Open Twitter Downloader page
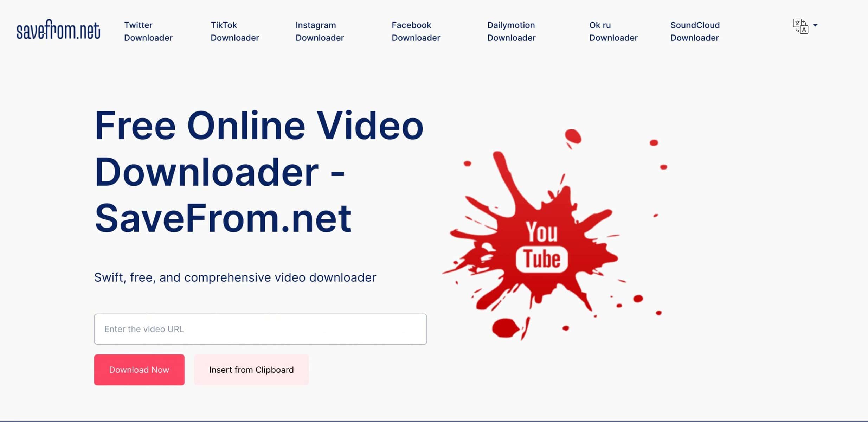This screenshot has width=868, height=422. tap(148, 31)
